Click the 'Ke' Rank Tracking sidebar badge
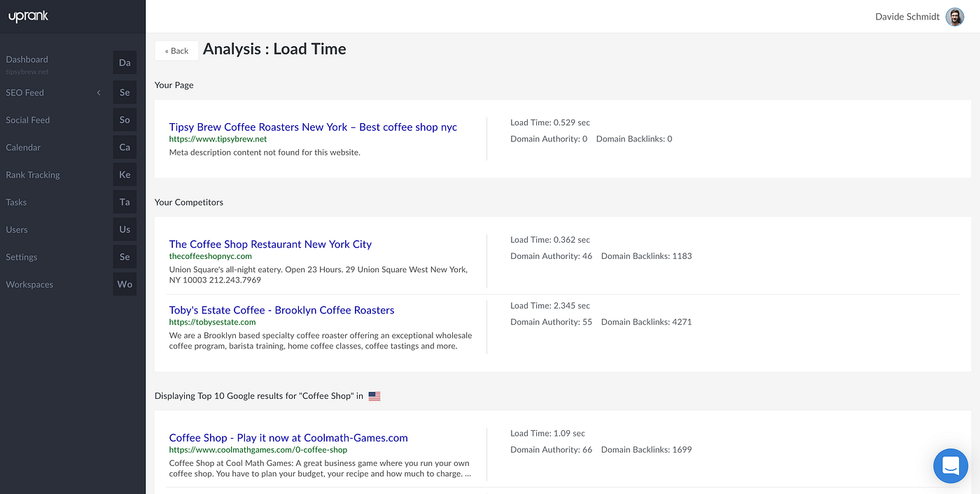Screen dimensions: 980x494 point(125,174)
